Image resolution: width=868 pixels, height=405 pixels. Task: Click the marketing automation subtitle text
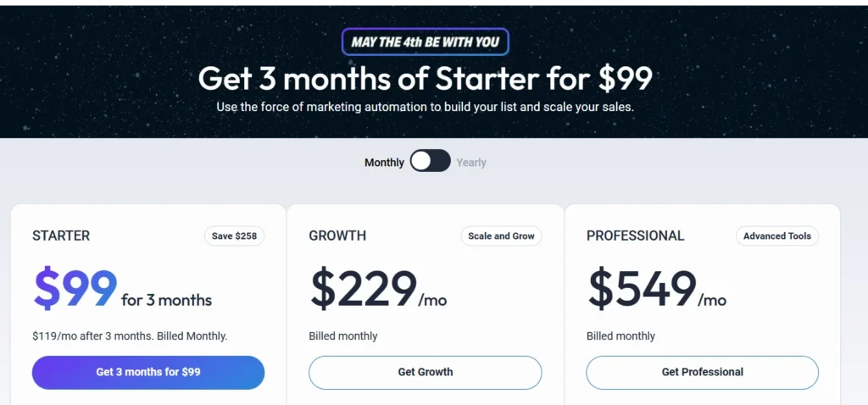(426, 107)
